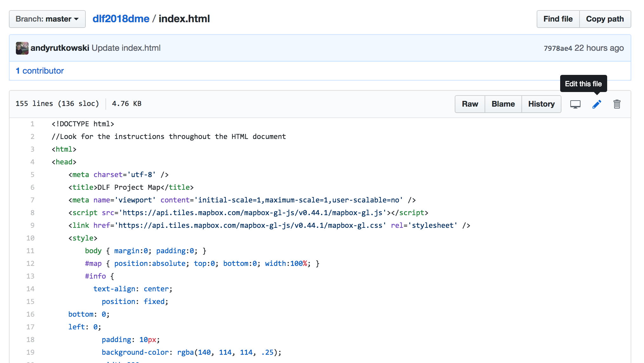Click line number 13 in gutter

click(30, 276)
